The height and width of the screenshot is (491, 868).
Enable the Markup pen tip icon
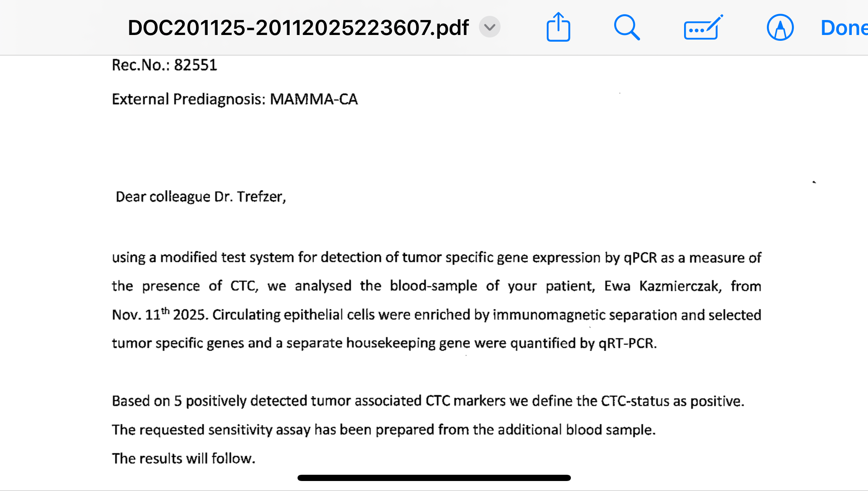click(x=780, y=27)
